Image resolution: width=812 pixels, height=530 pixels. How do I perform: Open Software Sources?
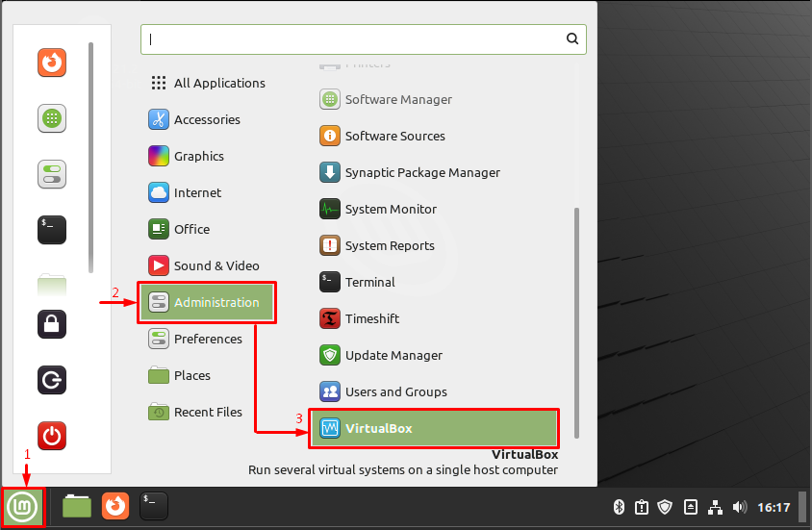pyautogui.click(x=434, y=137)
